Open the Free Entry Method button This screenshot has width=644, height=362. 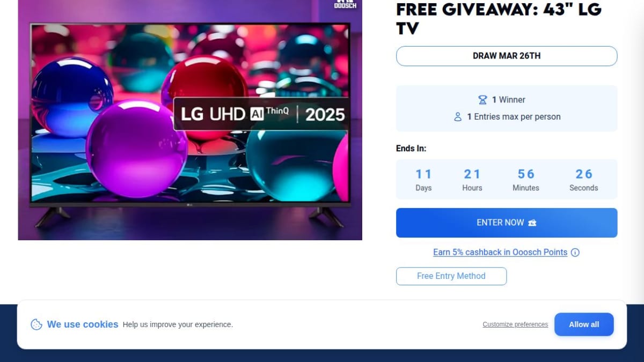[x=451, y=276]
